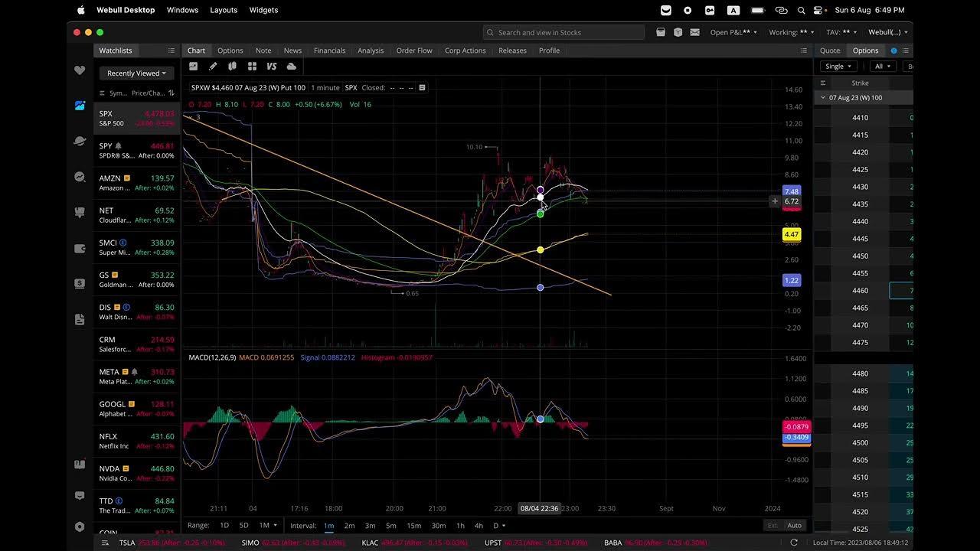Click the legend collapse icon after Closed values
The width and height of the screenshot is (980, 551).
pos(422,88)
